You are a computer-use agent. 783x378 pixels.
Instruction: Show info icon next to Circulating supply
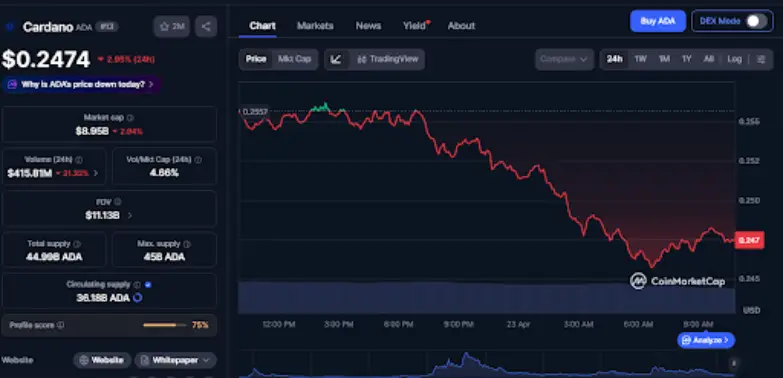(137, 285)
